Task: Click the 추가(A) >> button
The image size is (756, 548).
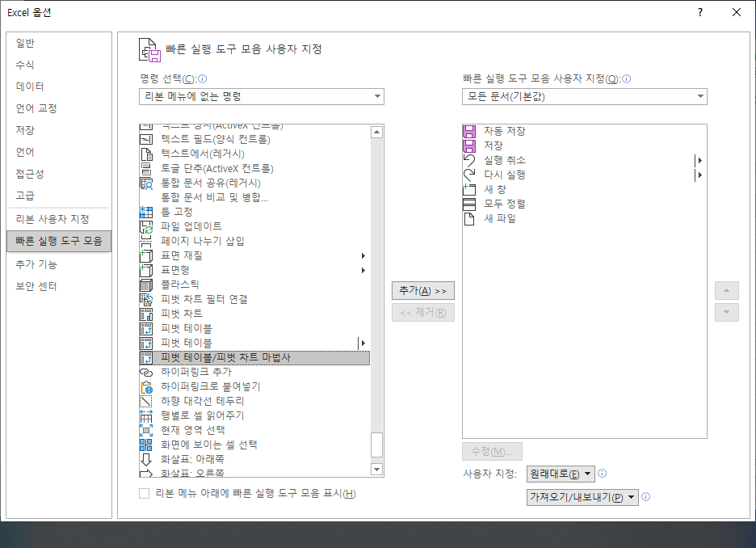Action: click(423, 291)
